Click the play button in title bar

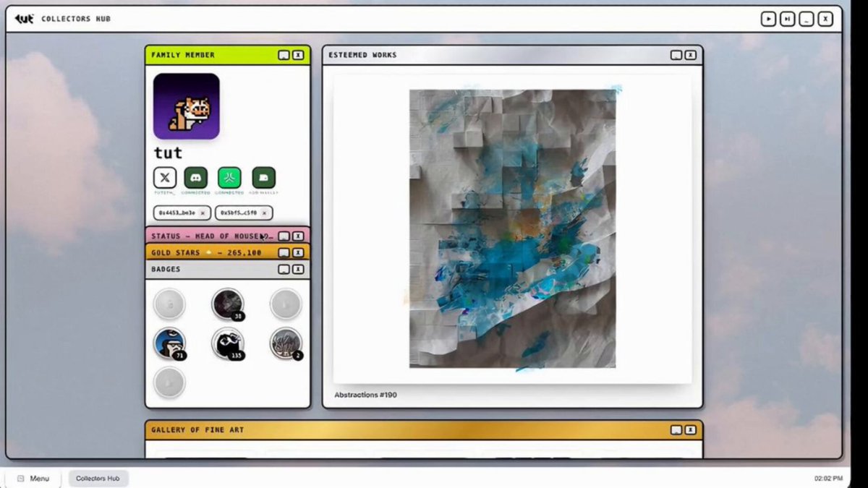coord(768,20)
